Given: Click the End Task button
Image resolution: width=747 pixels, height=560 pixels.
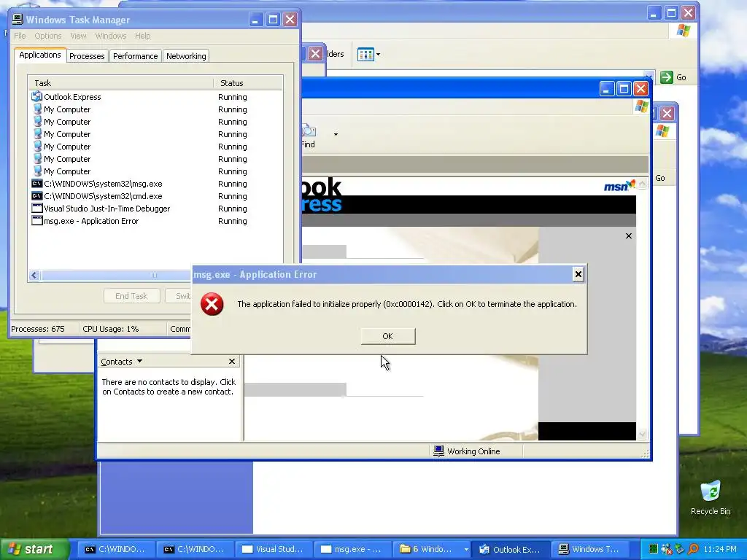Looking at the screenshot, I should point(131,296).
